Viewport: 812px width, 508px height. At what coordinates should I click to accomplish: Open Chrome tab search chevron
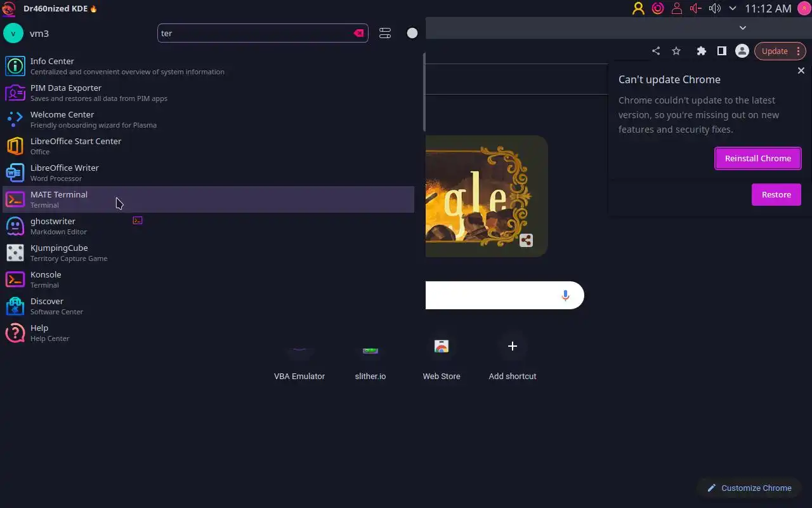click(743, 28)
